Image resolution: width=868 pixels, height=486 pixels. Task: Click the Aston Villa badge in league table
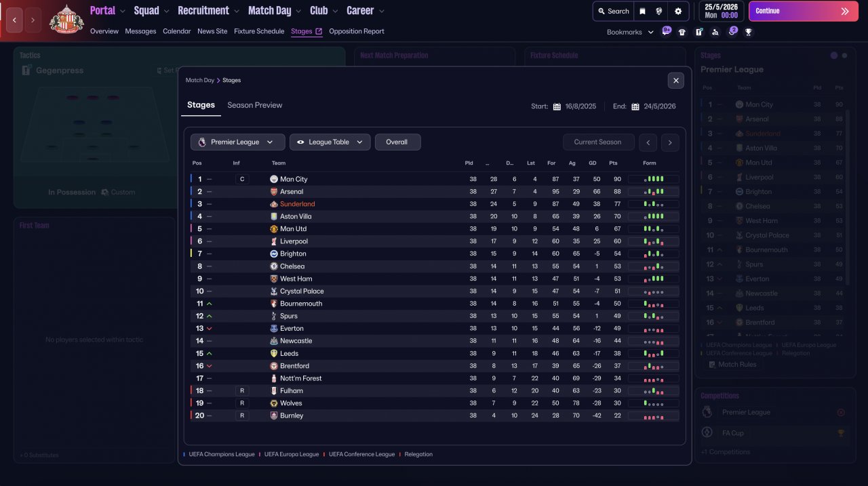click(x=274, y=216)
